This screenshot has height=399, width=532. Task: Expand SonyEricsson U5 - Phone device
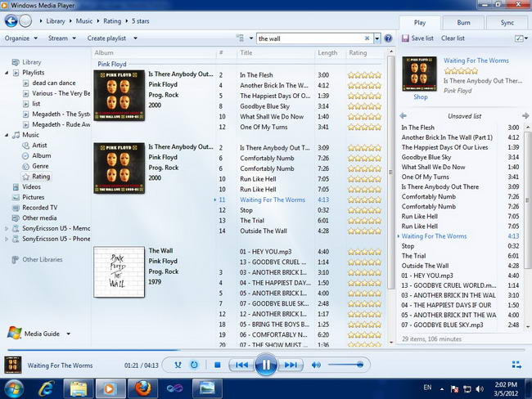pos(7,239)
